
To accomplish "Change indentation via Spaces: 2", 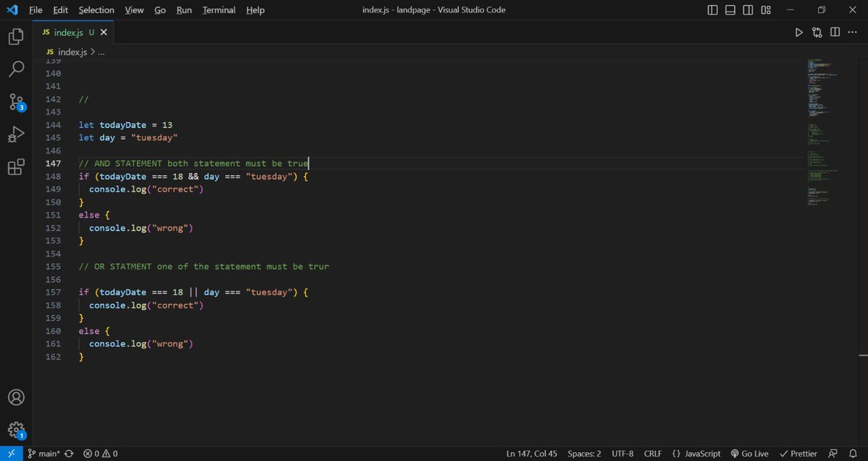I will click(584, 454).
